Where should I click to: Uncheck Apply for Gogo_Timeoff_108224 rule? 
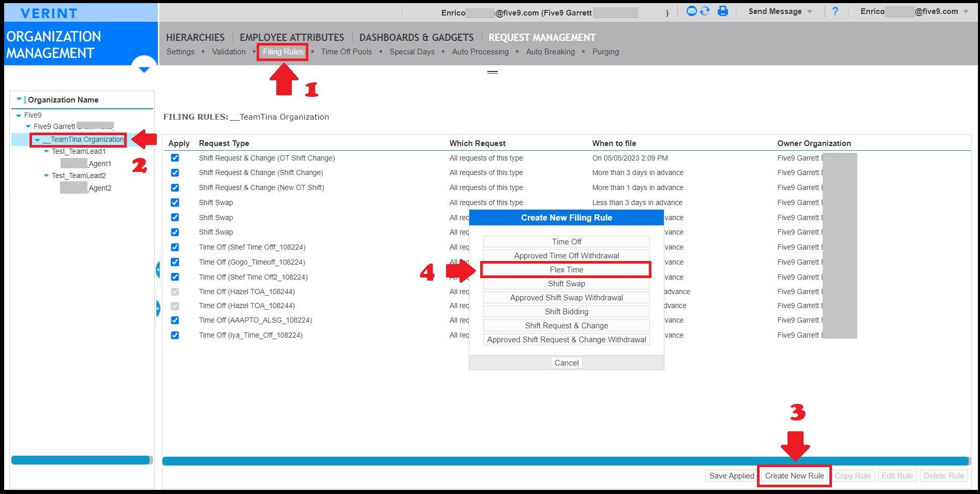pos(175,262)
